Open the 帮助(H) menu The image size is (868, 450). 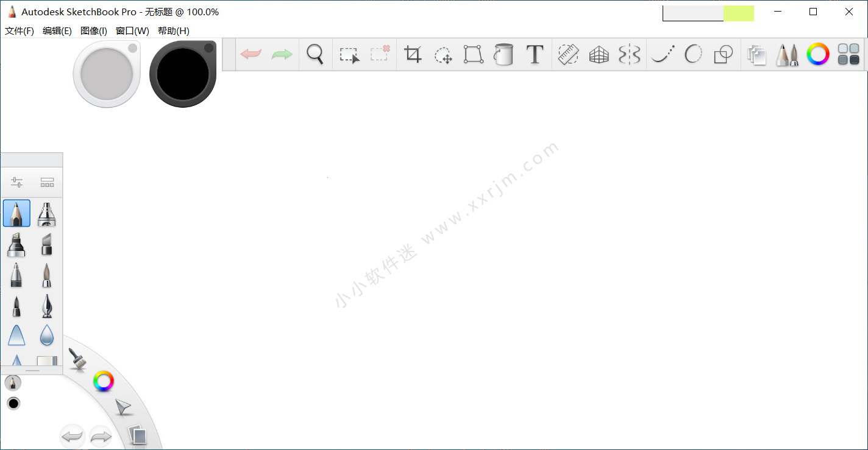(x=174, y=31)
